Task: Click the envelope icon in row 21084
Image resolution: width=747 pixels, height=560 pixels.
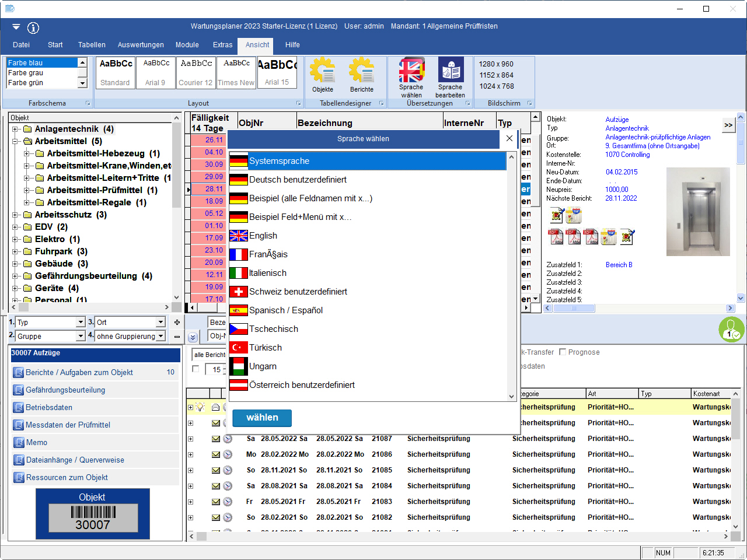Action: click(x=216, y=486)
